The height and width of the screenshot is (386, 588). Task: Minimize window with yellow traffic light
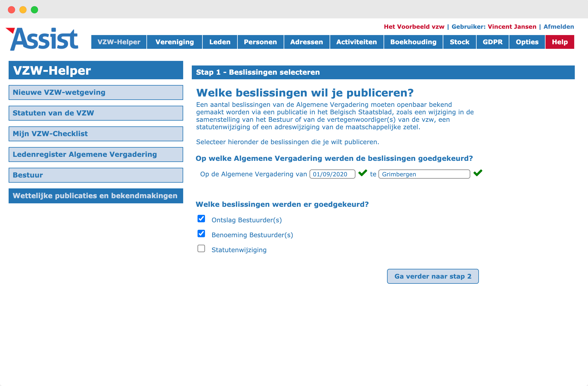pos(23,10)
